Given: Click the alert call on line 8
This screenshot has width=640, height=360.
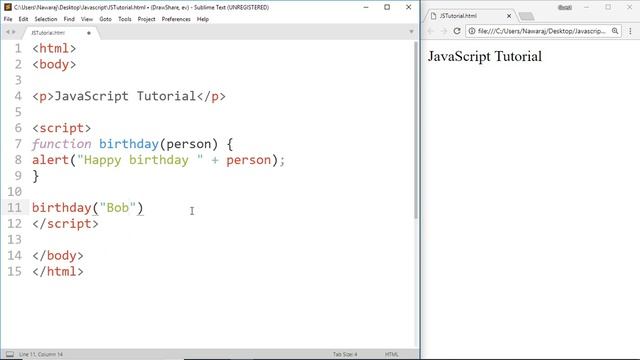Looking at the screenshot, I should 50,160.
